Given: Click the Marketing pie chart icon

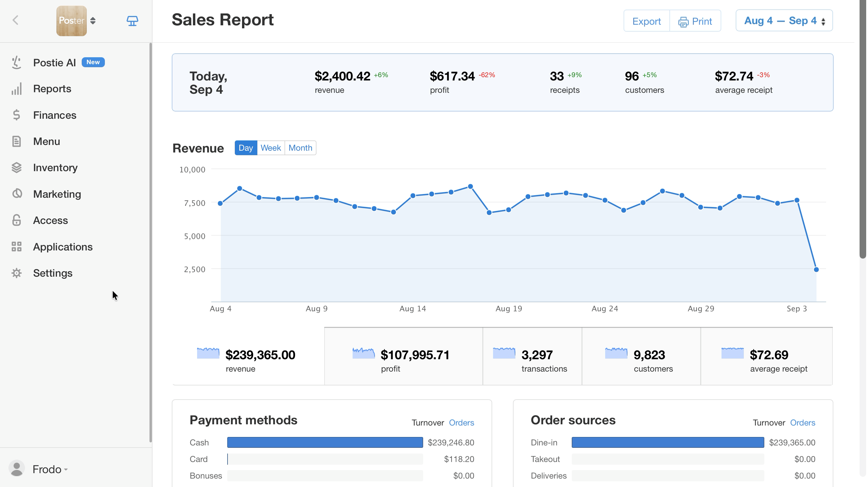Looking at the screenshot, I should [x=17, y=193].
